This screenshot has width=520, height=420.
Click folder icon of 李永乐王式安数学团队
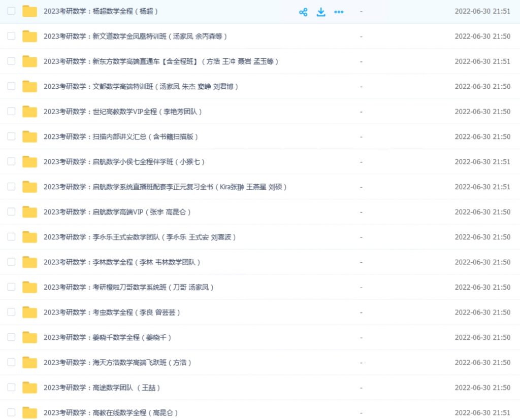pos(29,237)
